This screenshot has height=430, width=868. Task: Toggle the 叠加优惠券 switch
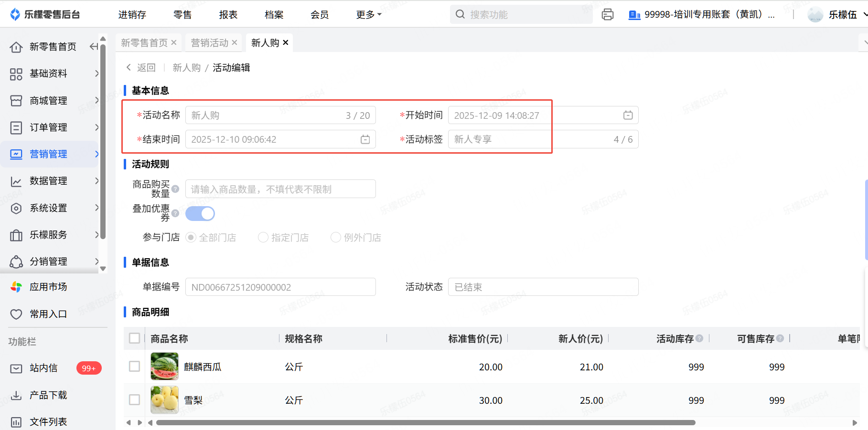click(x=200, y=213)
